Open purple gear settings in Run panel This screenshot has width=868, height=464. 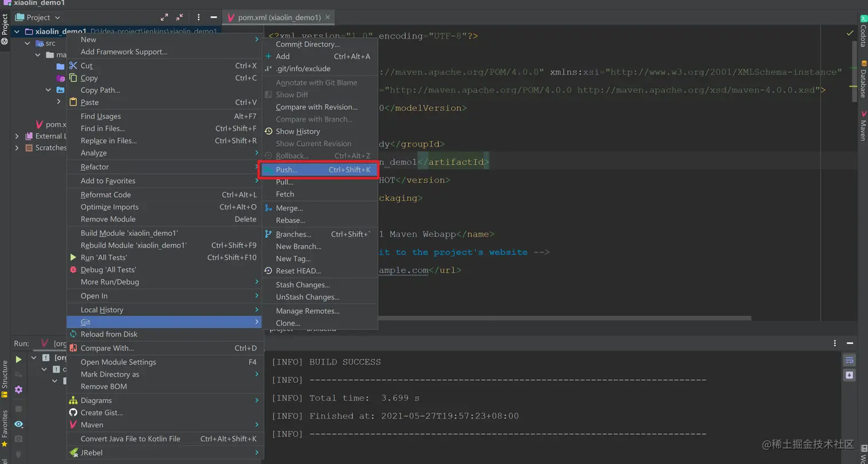(x=18, y=389)
